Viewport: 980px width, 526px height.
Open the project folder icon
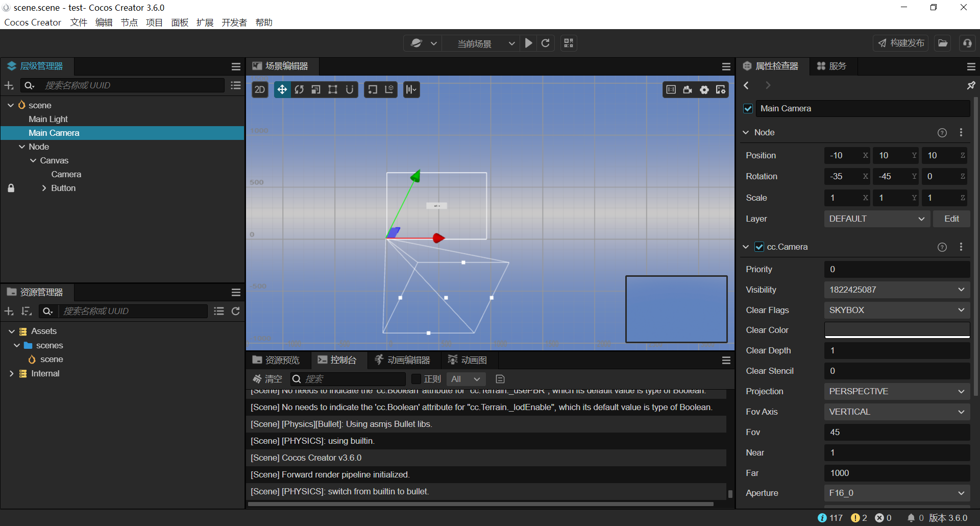[x=943, y=43]
